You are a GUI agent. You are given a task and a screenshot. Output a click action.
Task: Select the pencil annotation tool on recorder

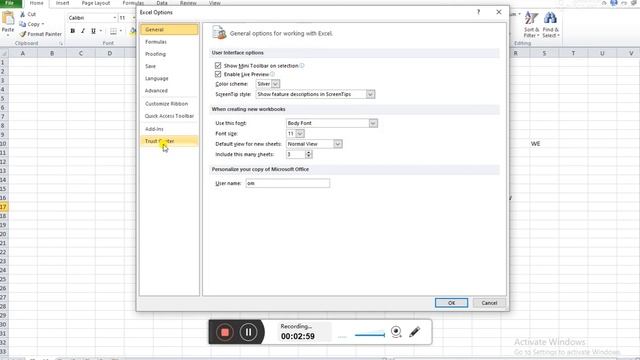[414, 332]
